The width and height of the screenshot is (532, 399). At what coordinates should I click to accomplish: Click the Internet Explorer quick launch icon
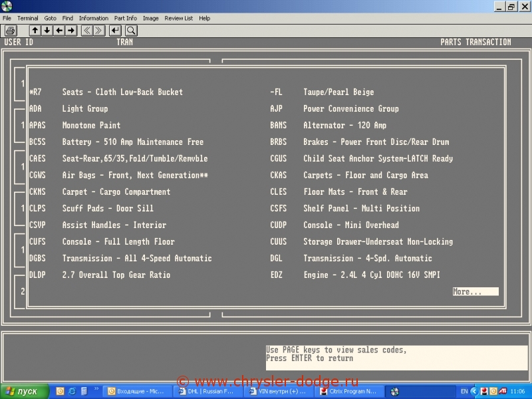click(x=72, y=391)
